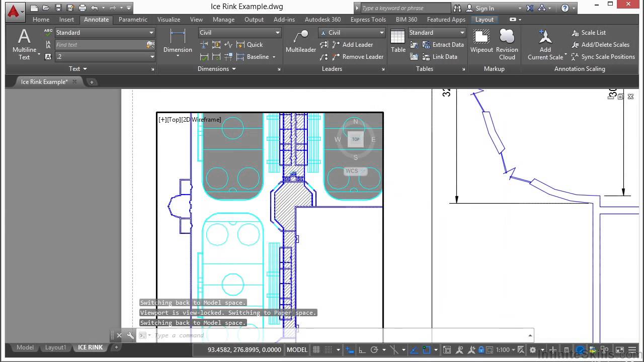Click the Open file folder icon
This screenshot has width=644, height=362.
point(46,8)
